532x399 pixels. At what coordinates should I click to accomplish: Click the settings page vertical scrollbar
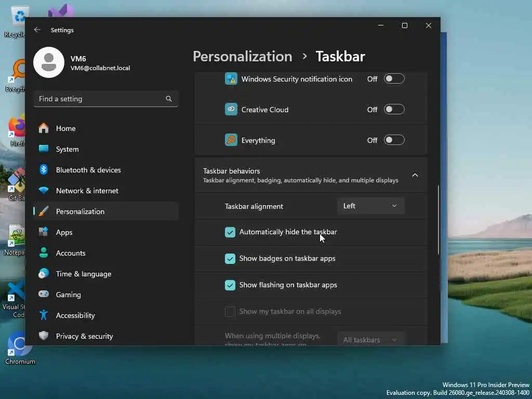coord(438,220)
